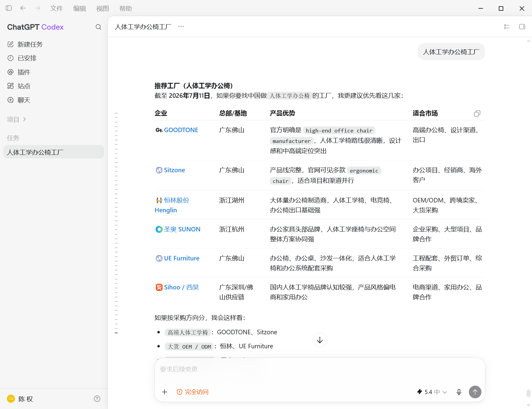Maximize the application window
Image resolution: width=532 pixels, height=409 pixels.
501,8
